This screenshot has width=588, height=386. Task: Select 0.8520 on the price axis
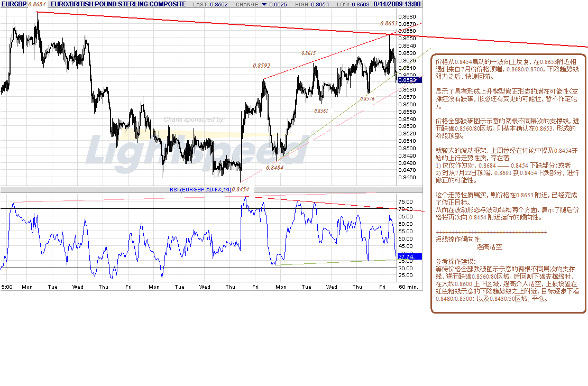click(x=407, y=134)
